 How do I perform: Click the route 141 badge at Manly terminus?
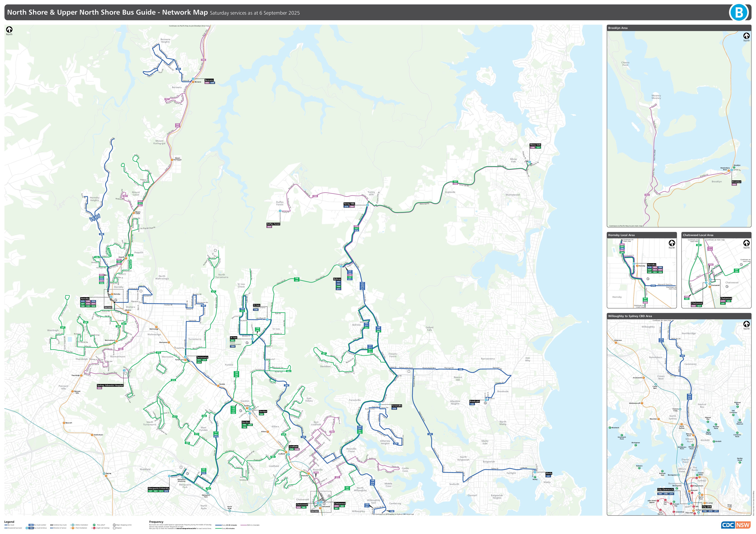pos(548,476)
